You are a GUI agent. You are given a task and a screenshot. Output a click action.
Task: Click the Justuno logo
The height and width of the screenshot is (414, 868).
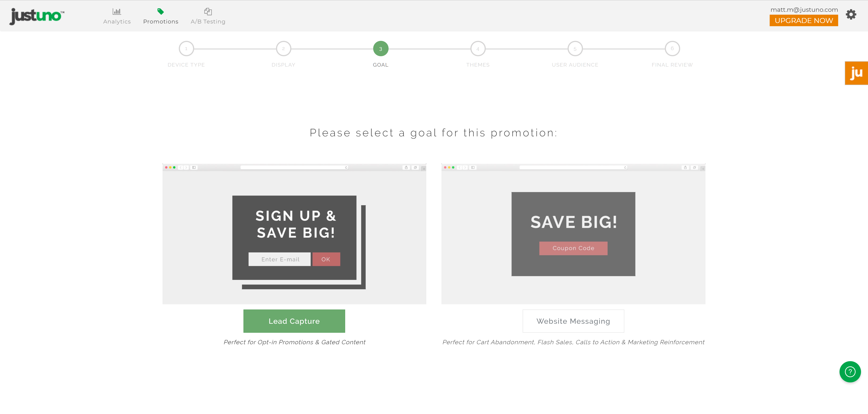point(37,16)
